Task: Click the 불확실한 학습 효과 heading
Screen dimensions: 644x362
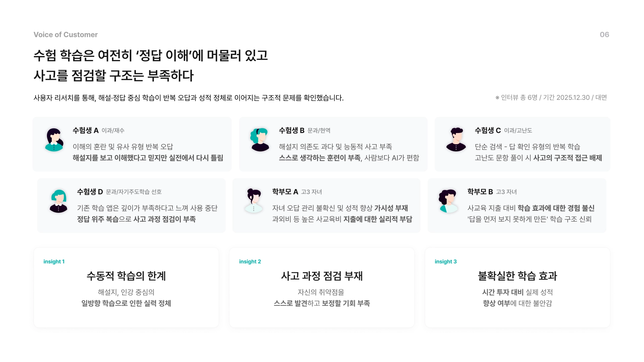Action: (x=517, y=276)
